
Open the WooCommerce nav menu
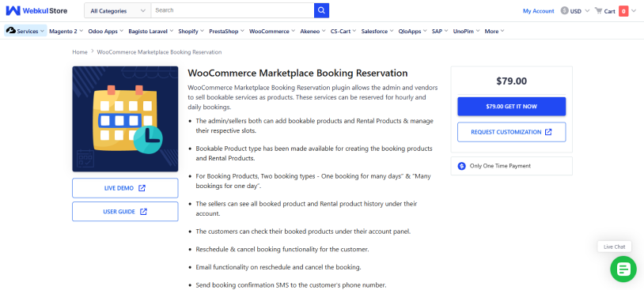click(x=272, y=31)
